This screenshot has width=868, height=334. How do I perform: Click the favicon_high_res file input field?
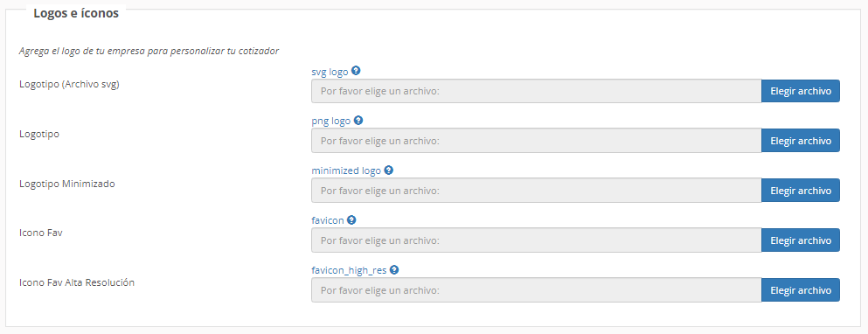[x=537, y=290]
